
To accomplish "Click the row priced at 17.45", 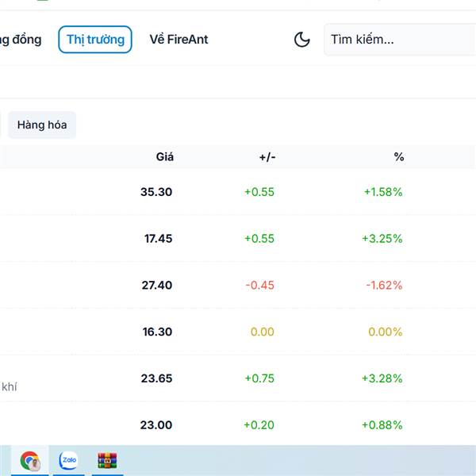I will coord(156,239).
